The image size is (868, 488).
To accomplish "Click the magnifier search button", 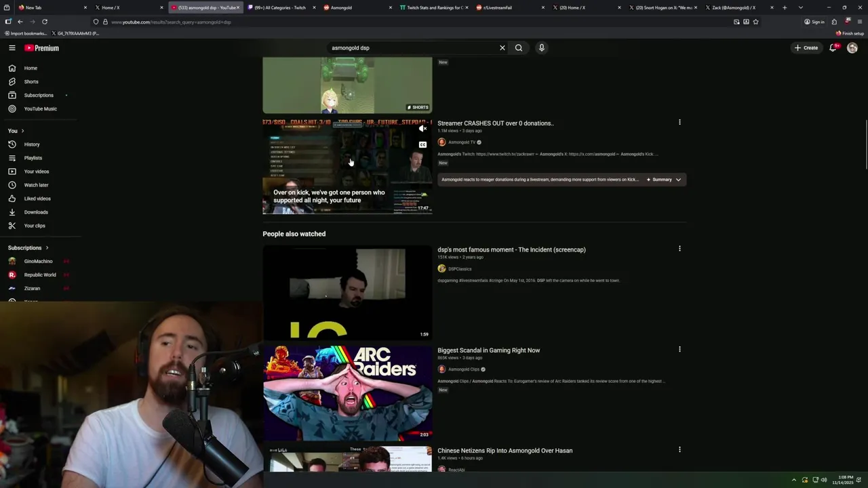I will 519,48.
